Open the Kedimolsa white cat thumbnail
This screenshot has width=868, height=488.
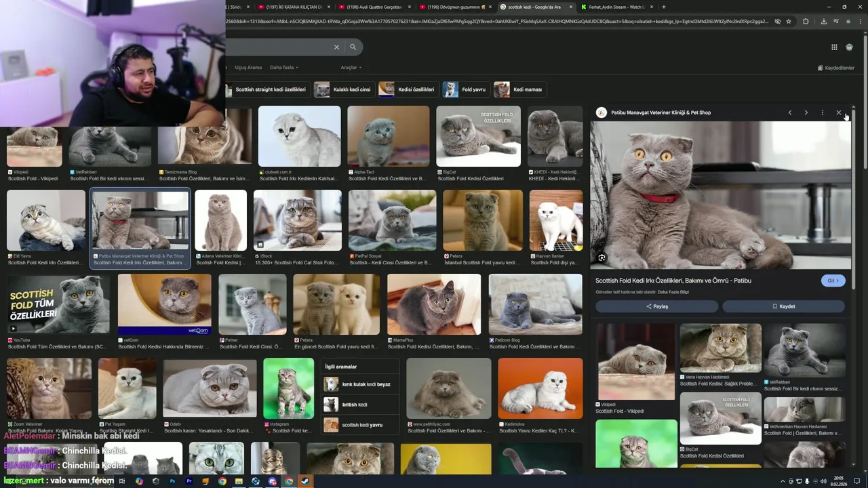click(x=540, y=388)
